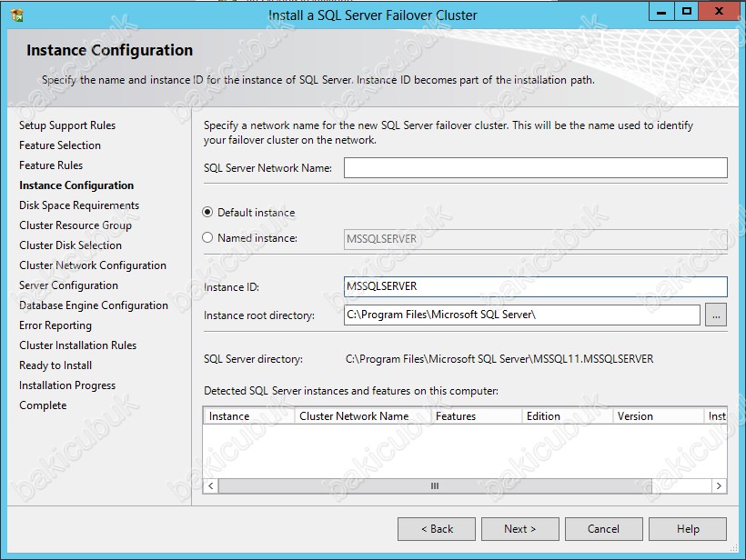The image size is (746, 560).
Task: Select Complete step in sidebar
Action: click(x=43, y=405)
